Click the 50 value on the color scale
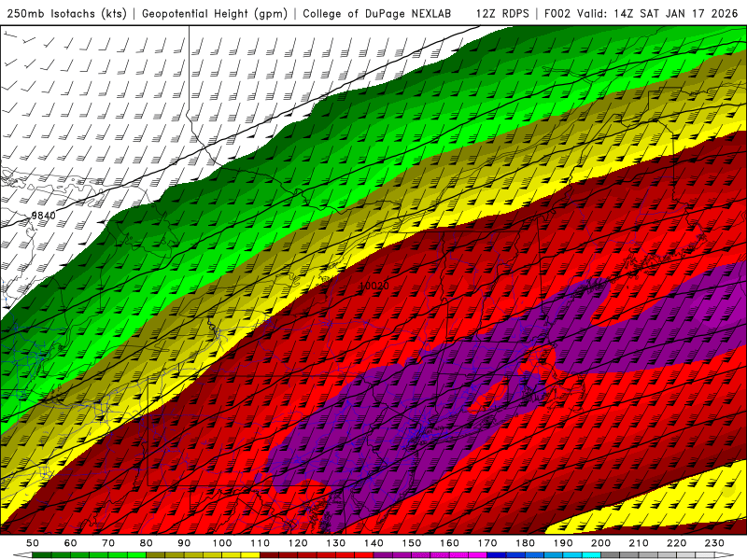The image size is (747, 560). pos(33,543)
